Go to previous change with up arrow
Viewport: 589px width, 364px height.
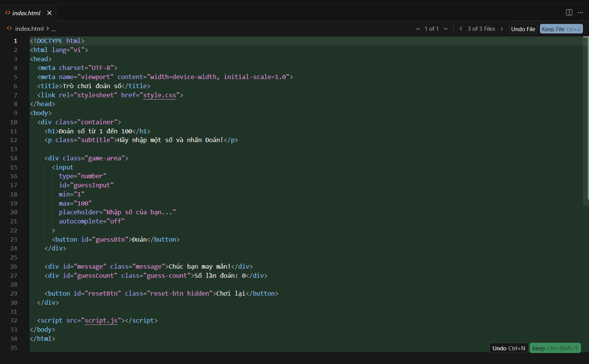coord(418,29)
